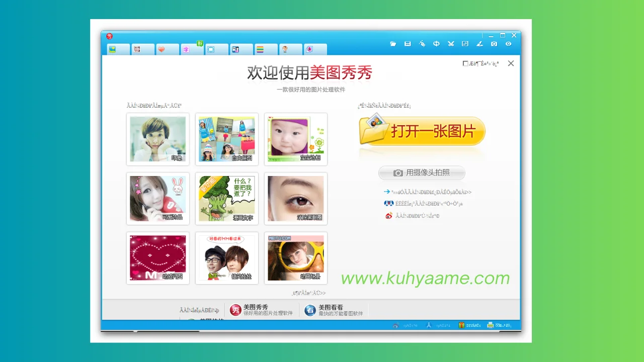644x362 pixels.
Task: Open the purple collage tab
Action: point(315,49)
